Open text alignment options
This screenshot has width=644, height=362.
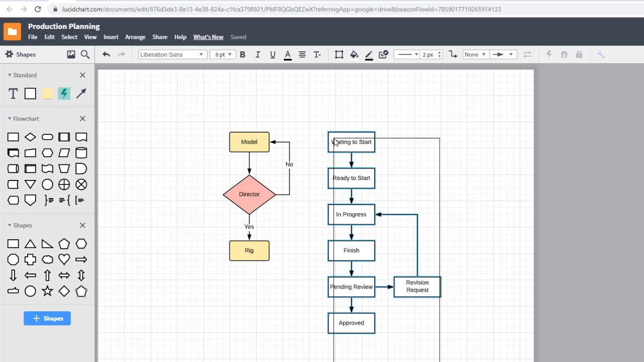(302, 54)
